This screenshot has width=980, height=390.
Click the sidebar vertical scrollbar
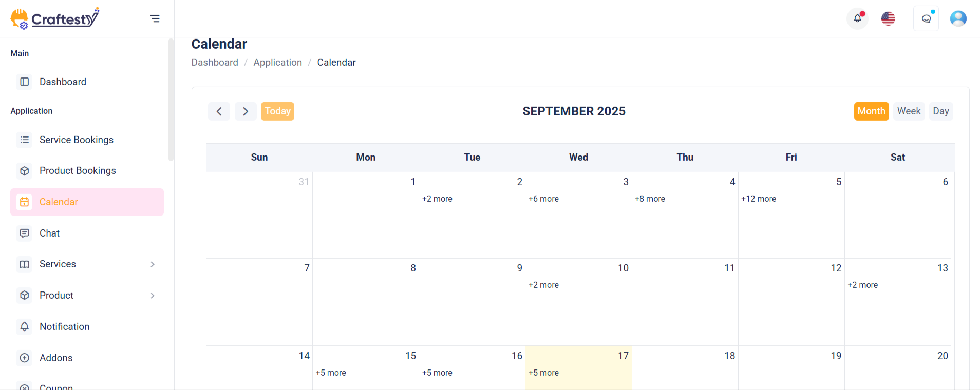(x=171, y=100)
